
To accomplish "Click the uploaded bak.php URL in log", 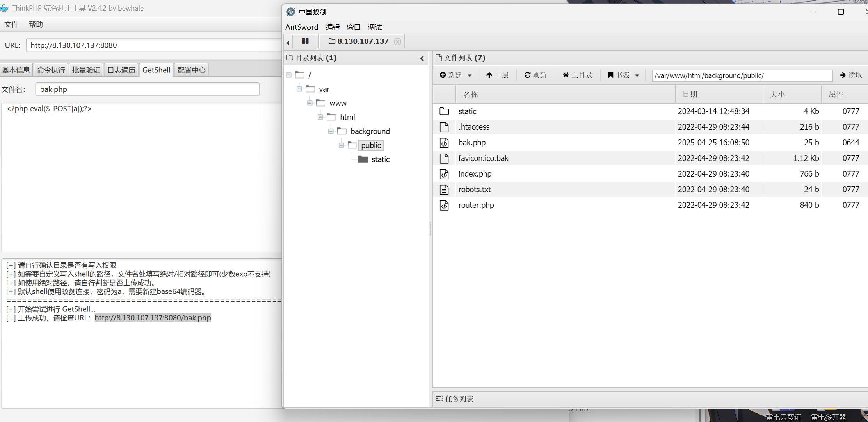I will pyautogui.click(x=153, y=318).
